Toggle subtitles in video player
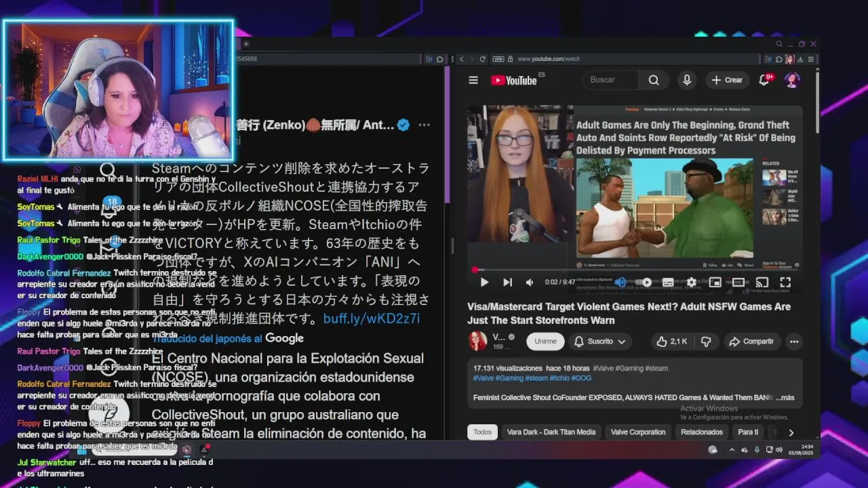 668,282
